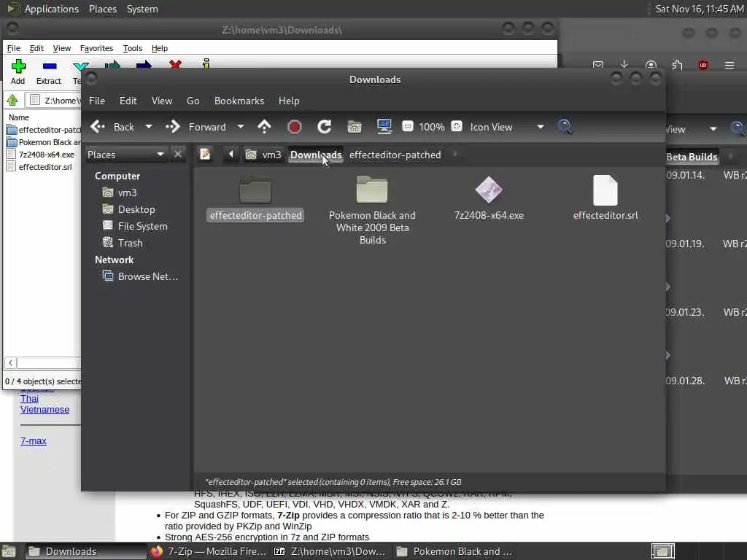Screen dimensions: 747x560
Task: Click the 7-Zip Extract button
Action: [x=49, y=72]
